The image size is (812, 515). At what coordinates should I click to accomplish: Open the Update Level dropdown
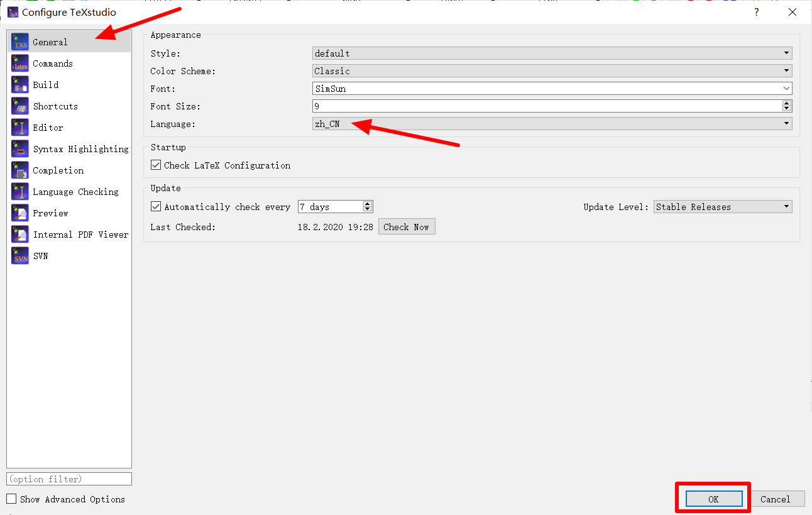tap(723, 207)
